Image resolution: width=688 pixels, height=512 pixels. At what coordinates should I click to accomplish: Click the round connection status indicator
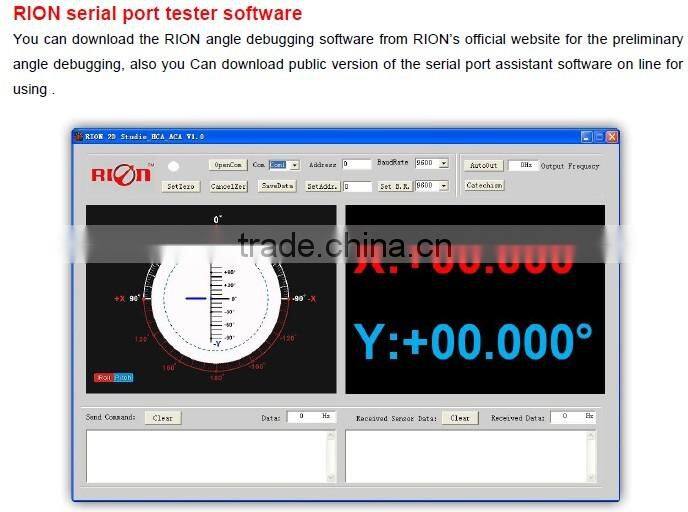pos(174,166)
